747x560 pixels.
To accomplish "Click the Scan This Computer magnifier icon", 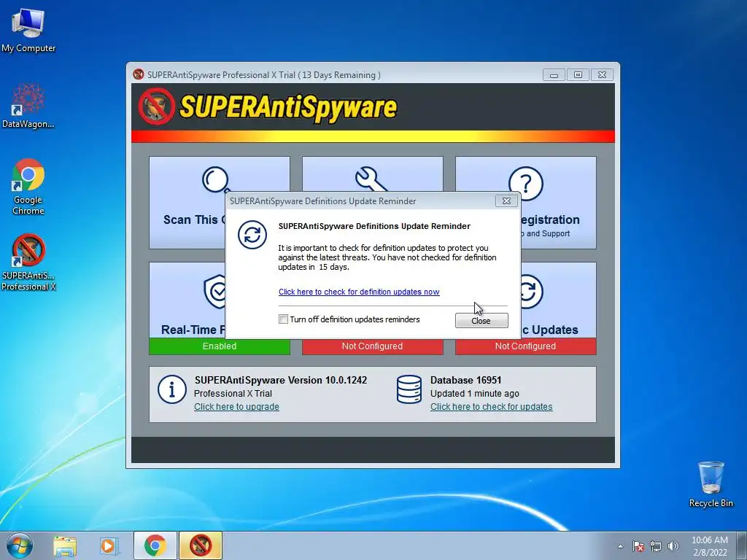I will tap(217, 179).
